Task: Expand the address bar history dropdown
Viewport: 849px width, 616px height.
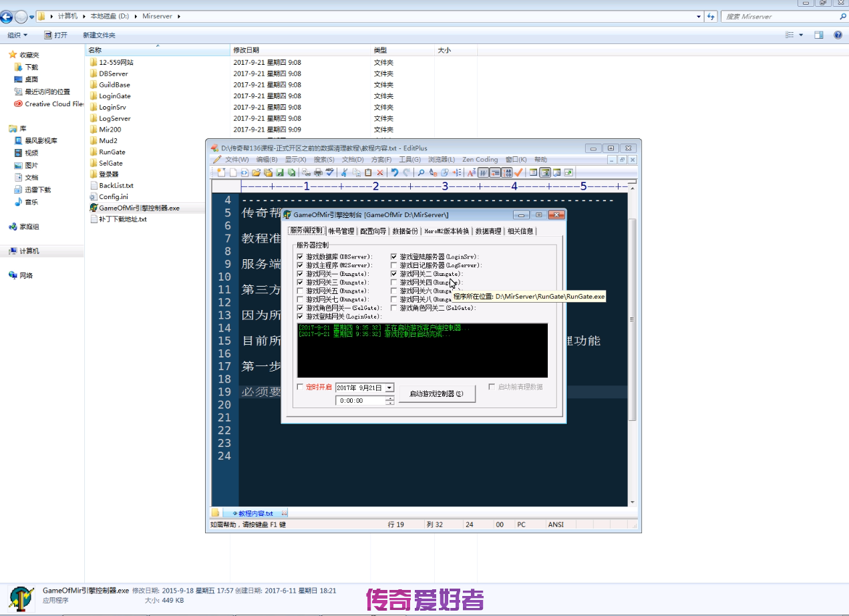Action: coord(699,16)
